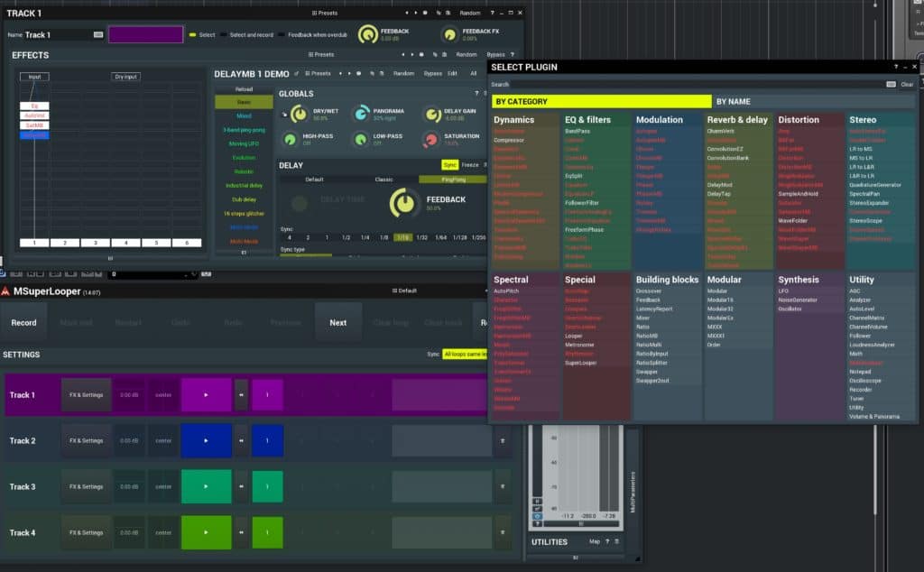
Task: Enable the Select and record option
Action: pyautogui.click(x=247, y=35)
